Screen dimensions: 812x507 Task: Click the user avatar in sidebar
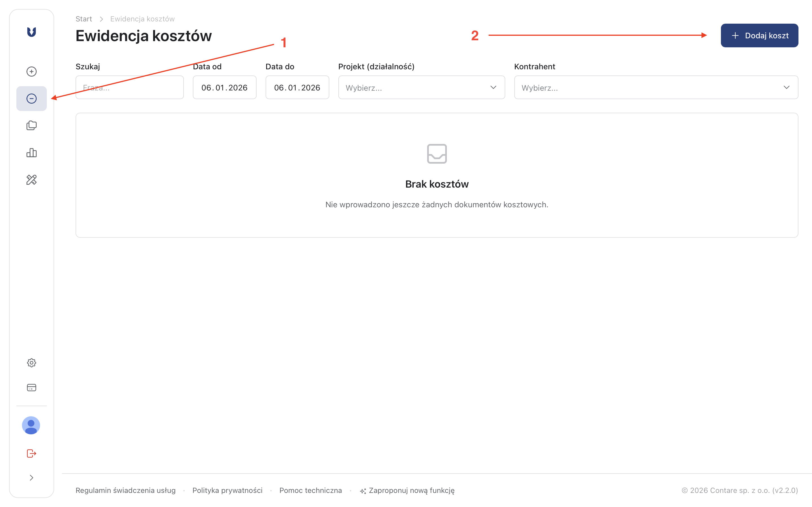31,425
